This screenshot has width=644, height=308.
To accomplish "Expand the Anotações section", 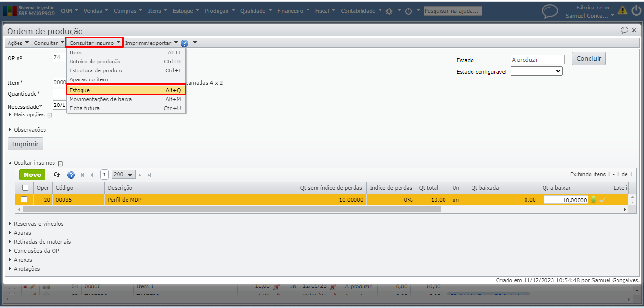I will [24, 269].
